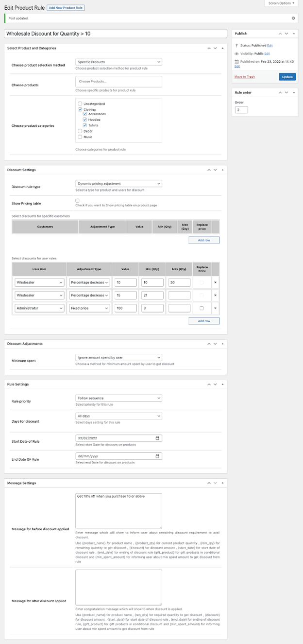Collapse the Message Settings panel

[222, 483]
